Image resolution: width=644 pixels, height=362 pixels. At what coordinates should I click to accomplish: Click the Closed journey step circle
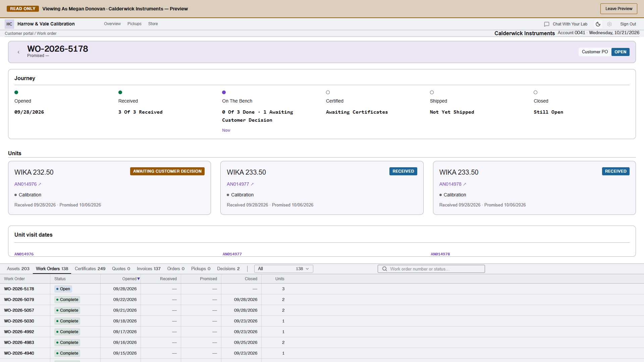536,93
